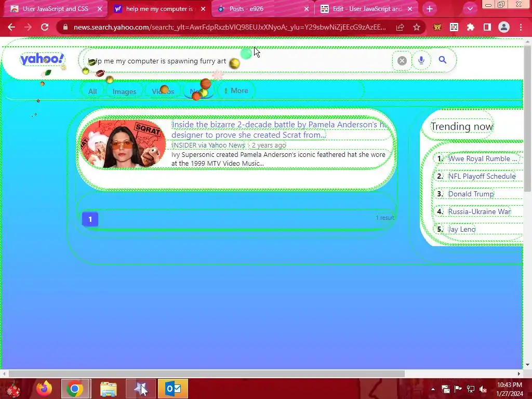This screenshot has height=399, width=532.
Task: Close the Posts - e926 tab
Action: (307, 9)
